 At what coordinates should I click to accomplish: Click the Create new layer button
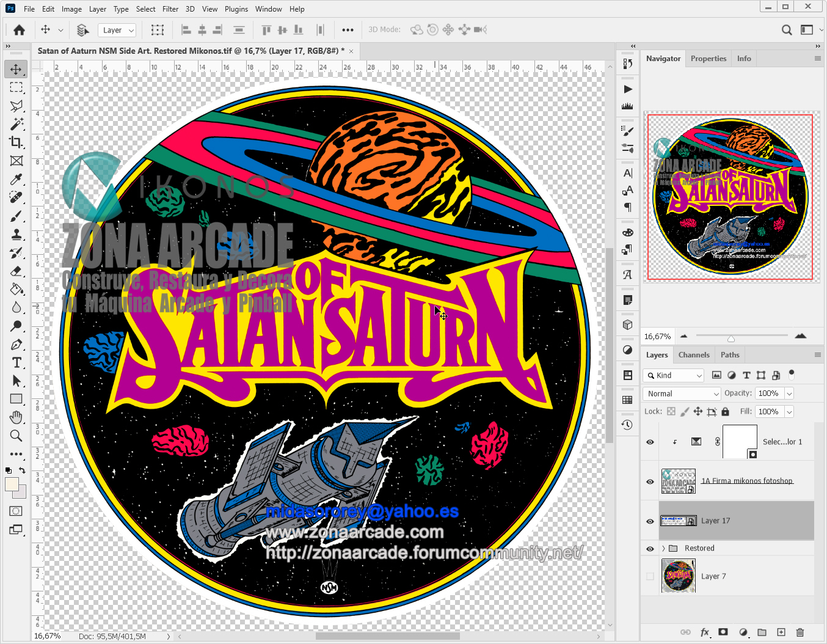click(x=781, y=632)
